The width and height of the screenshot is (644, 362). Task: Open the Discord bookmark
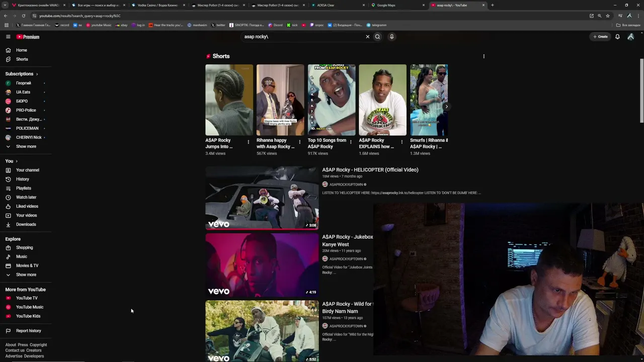276,25
